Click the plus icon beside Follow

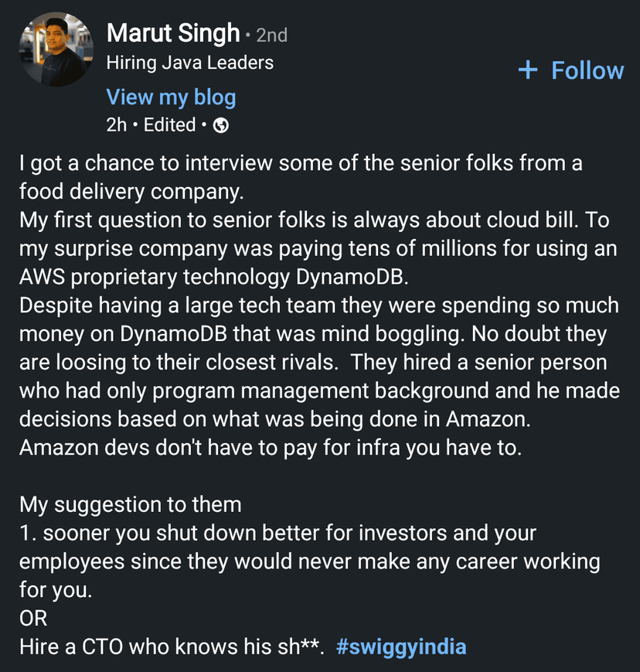click(x=528, y=70)
